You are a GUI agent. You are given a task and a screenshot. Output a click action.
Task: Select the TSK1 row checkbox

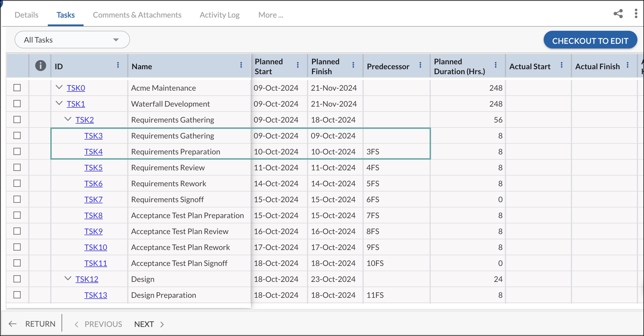click(17, 104)
